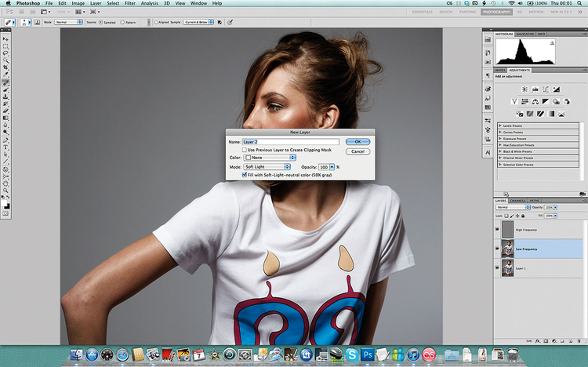
Task: Open the Opacity slider arrow in dialog
Action: [x=332, y=167]
